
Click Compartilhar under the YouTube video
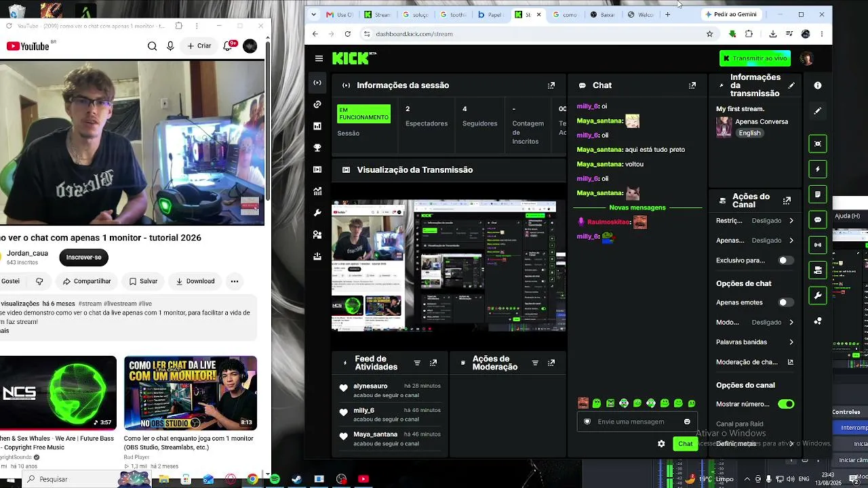pyautogui.click(x=87, y=281)
